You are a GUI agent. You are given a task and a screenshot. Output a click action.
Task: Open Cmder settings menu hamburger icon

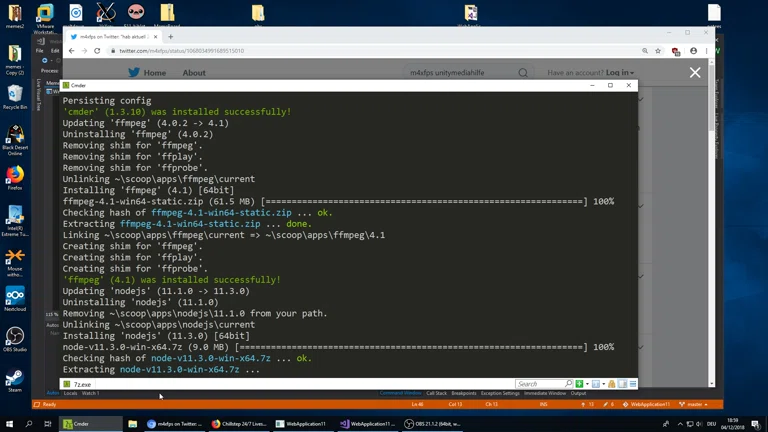click(x=633, y=384)
